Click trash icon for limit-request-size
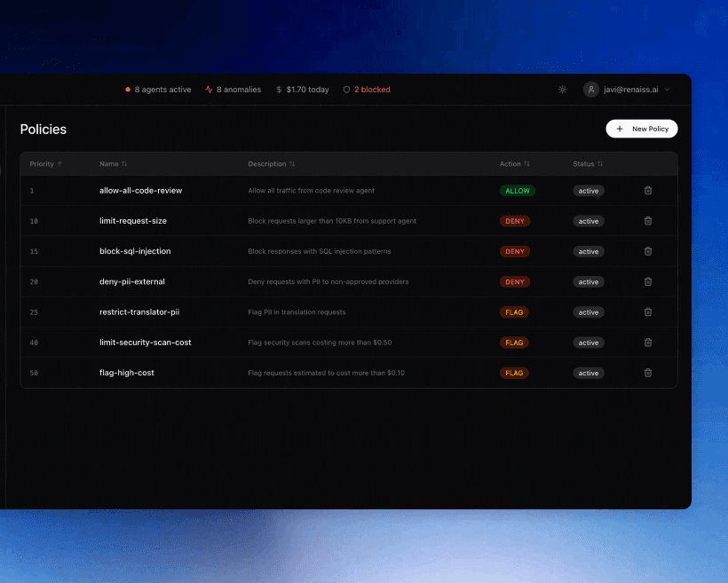Screen dimensions: 728x583 click(648, 221)
